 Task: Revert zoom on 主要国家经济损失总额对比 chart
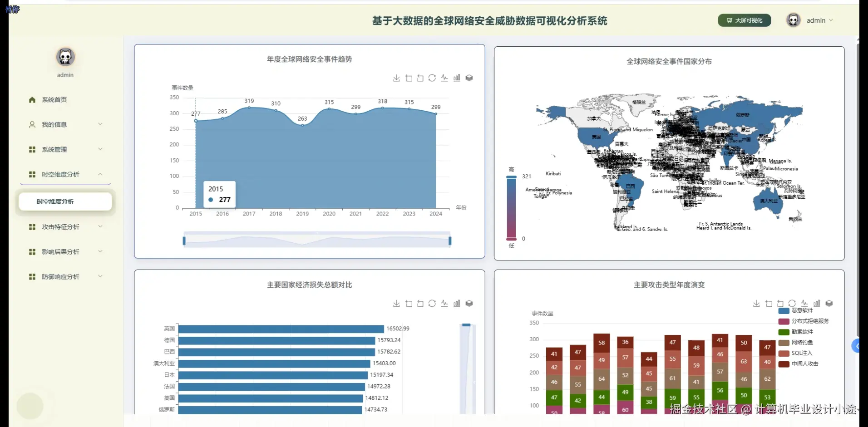(420, 304)
